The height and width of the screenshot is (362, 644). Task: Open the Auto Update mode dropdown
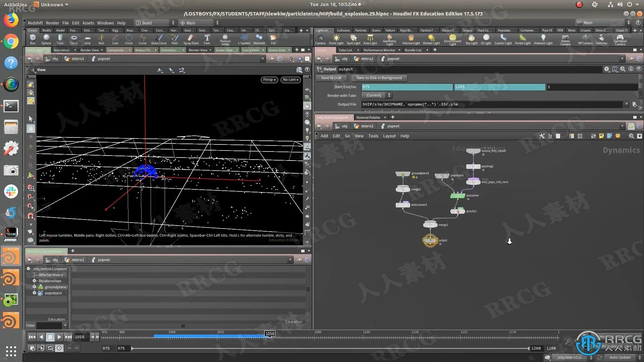pos(624,357)
